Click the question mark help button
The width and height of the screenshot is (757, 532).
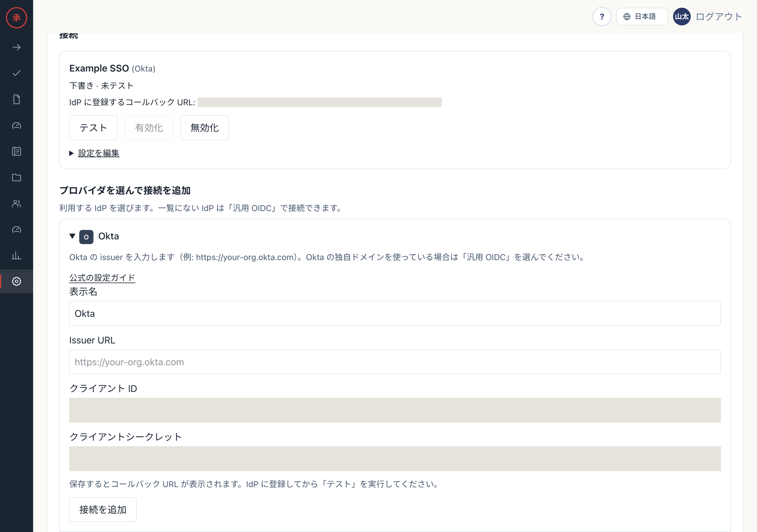(602, 17)
